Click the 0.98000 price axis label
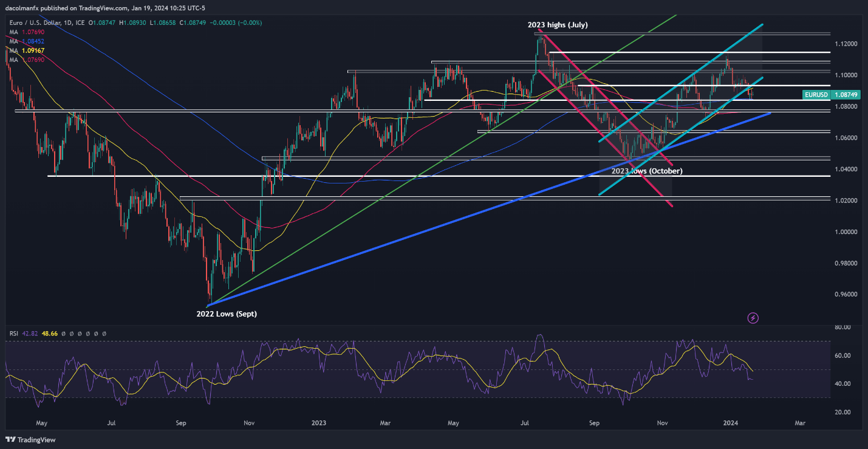This screenshot has height=449, width=868. [846, 263]
